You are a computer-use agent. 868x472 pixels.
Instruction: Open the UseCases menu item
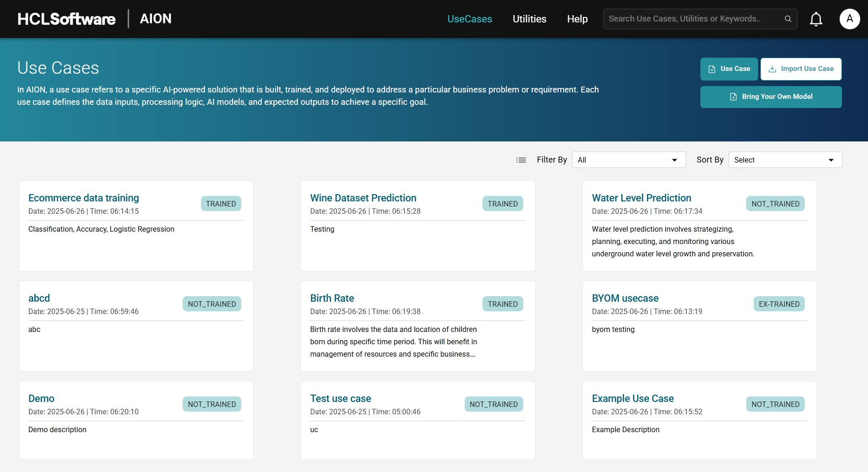point(469,19)
